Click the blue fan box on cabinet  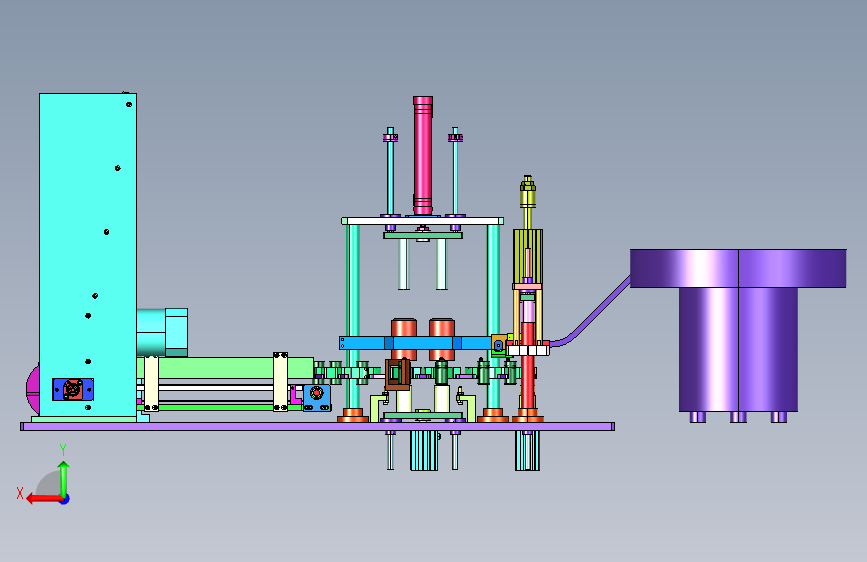click(73, 389)
